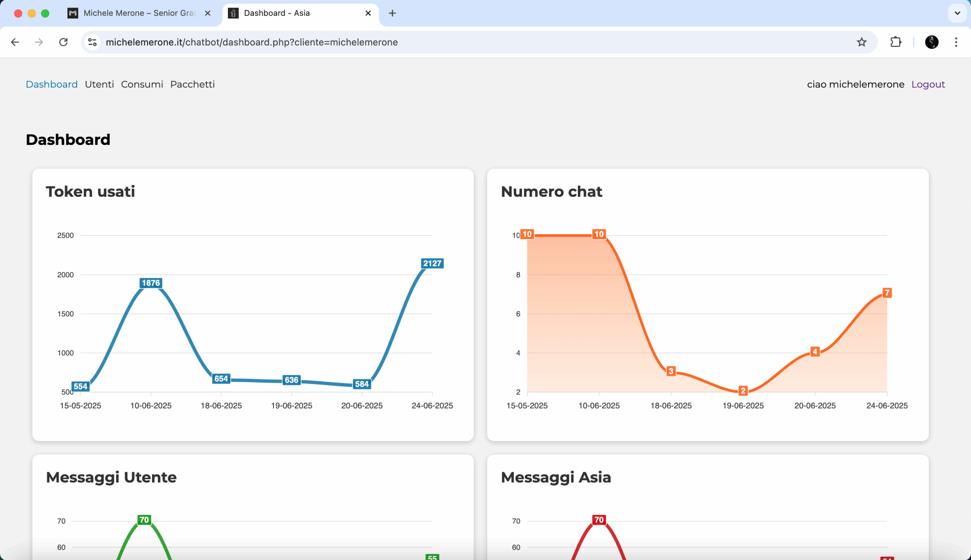Click the browser forward arrow
This screenshot has height=560, width=971.
tap(39, 42)
